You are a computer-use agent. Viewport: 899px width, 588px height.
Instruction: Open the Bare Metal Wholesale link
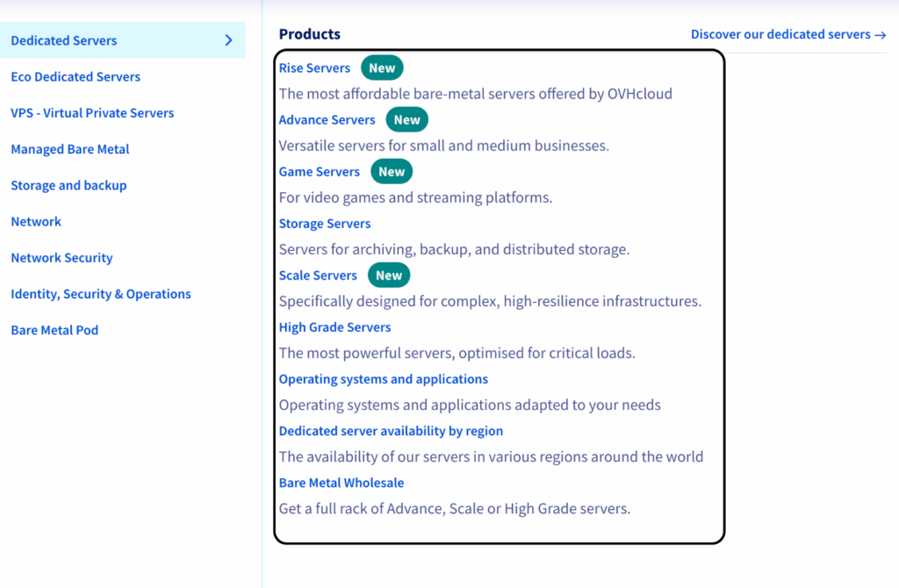[x=341, y=482]
